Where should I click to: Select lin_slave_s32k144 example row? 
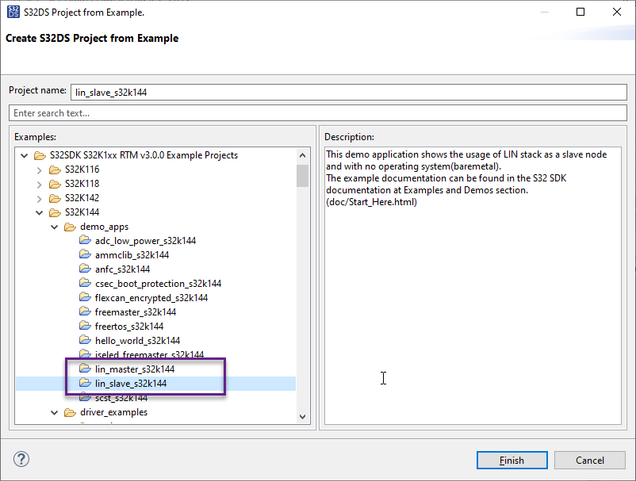point(156,383)
